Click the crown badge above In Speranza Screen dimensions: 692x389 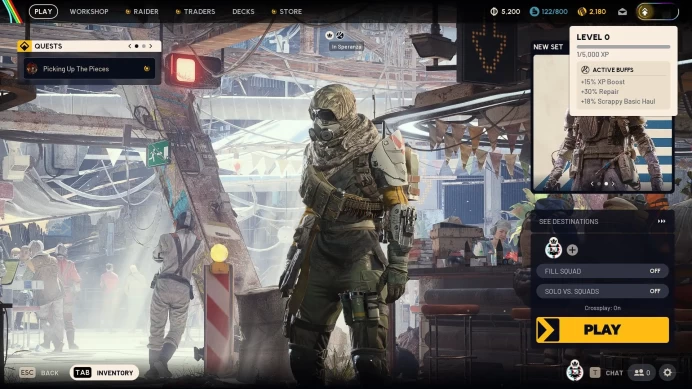tap(329, 35)
